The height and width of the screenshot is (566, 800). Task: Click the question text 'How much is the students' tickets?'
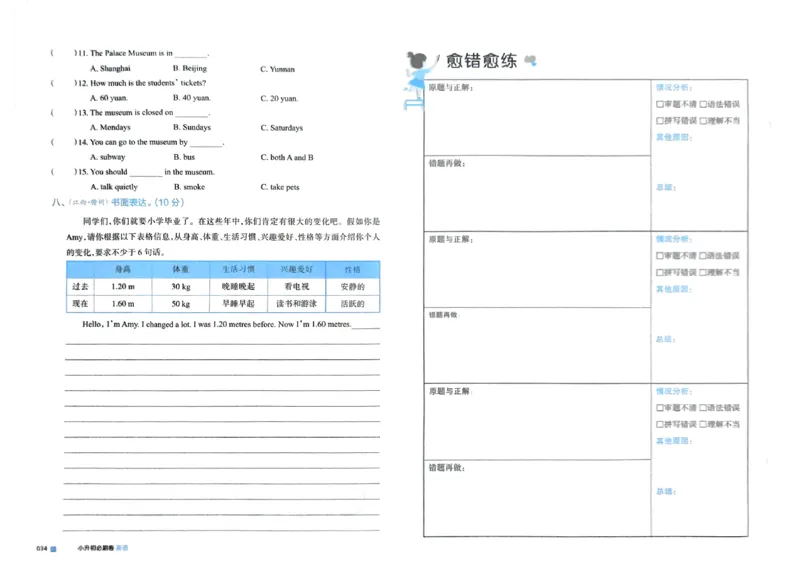(x=148, y=83)
